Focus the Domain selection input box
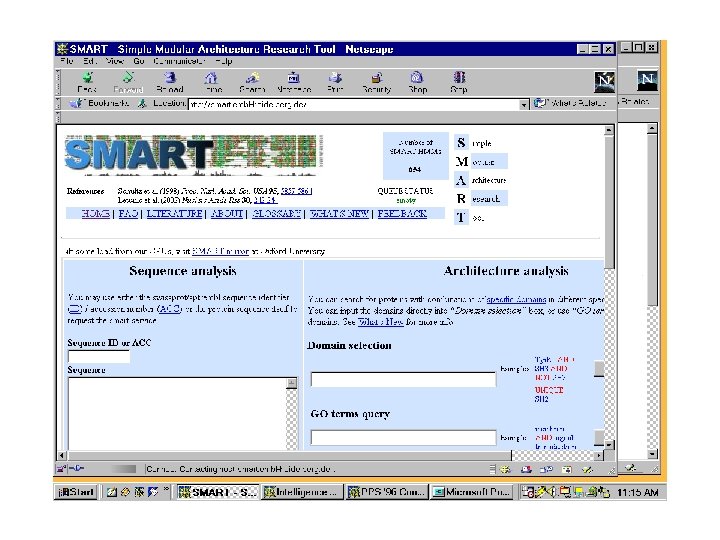 (403, 379)
